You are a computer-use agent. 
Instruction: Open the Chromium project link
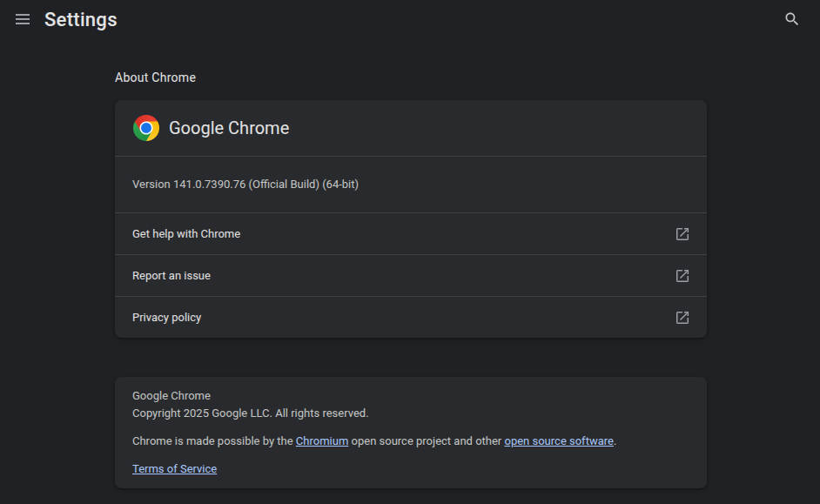[x=322, y=441]
